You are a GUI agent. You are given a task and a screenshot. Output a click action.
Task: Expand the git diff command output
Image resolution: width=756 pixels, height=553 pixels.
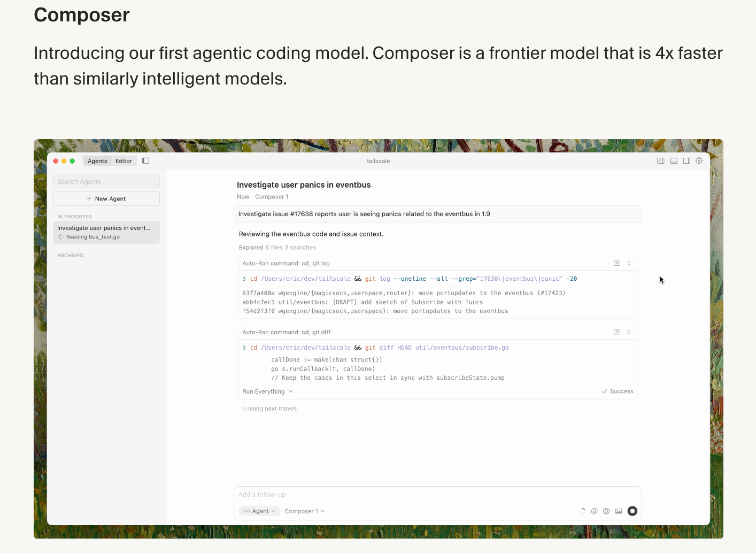pos(629,332)
